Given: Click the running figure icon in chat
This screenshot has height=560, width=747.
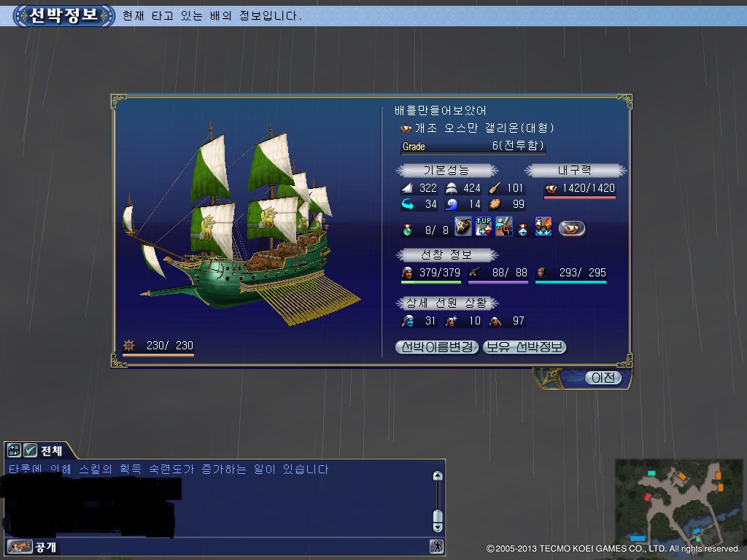Looking at the screenshot, I should pyautogui.click(x=436, y=546).
